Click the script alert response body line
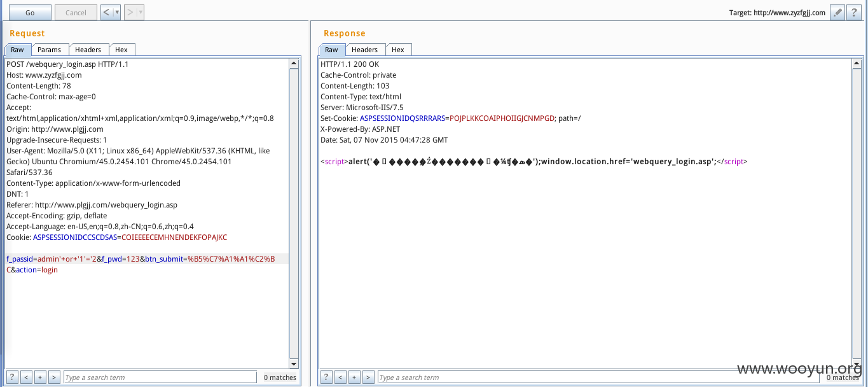The width and height of the screenshot is (868, 387). click(534, 162)
